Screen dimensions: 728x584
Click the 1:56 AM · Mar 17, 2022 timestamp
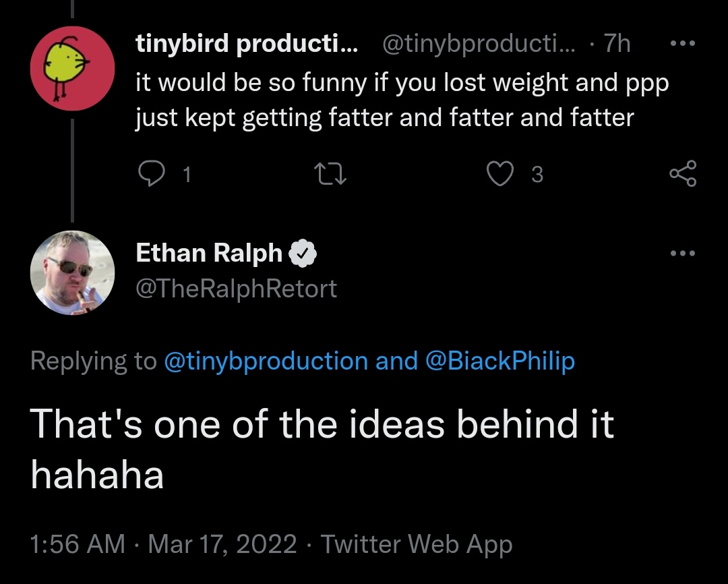163,544
